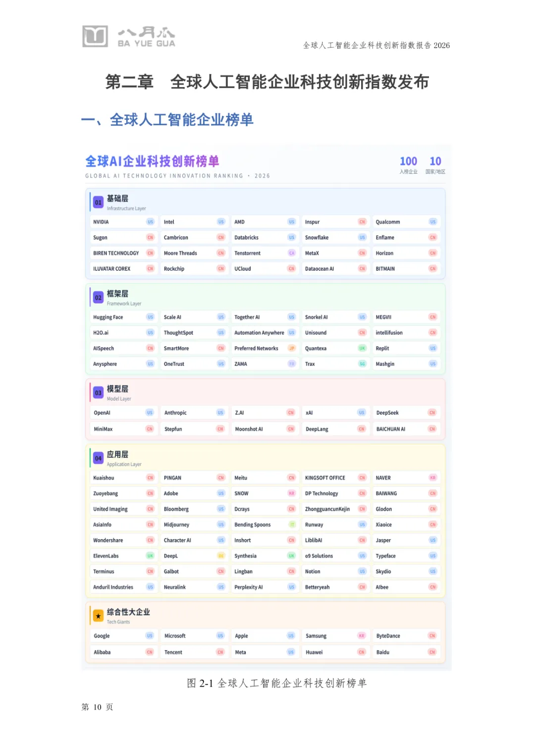Click the 'Hugging Face' cell
535x756 pixels.
pos(123,317)
